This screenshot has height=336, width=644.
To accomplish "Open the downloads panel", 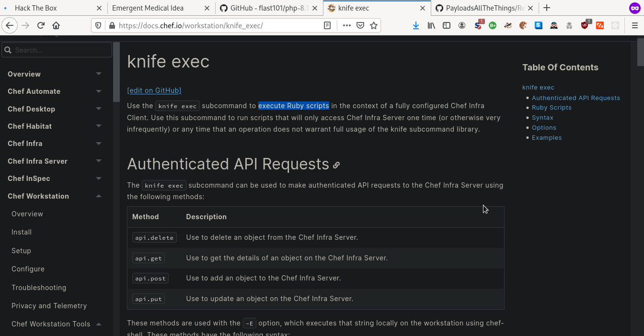I will tap(416, 25).
